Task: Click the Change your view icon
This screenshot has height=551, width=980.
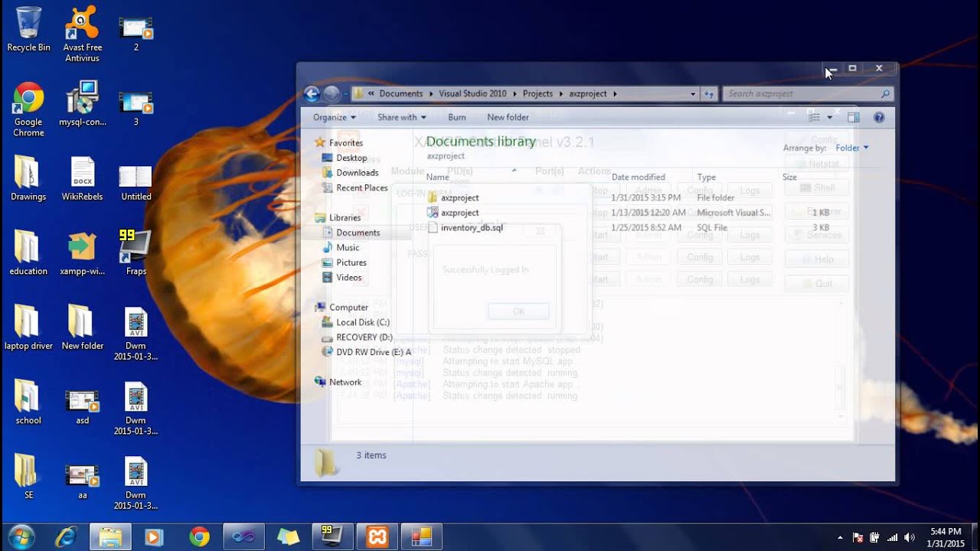Action: click(815, 117)
